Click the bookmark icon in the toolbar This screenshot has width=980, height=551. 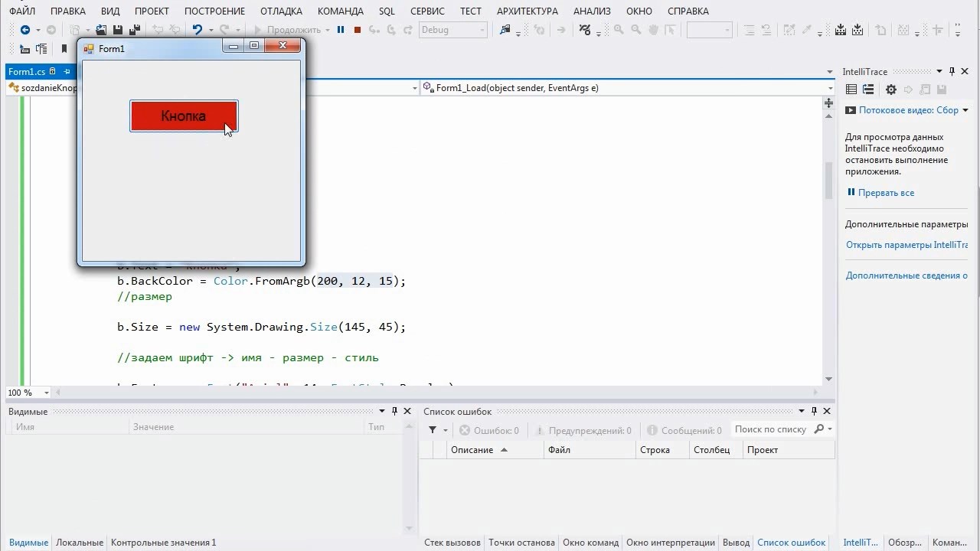coord(64,49)
